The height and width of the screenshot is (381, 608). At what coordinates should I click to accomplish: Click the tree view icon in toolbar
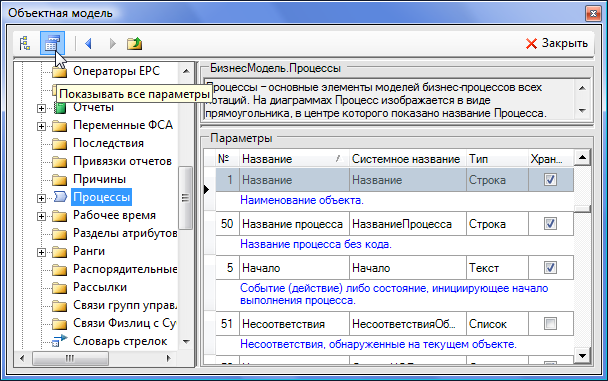(x=25, y=43)
